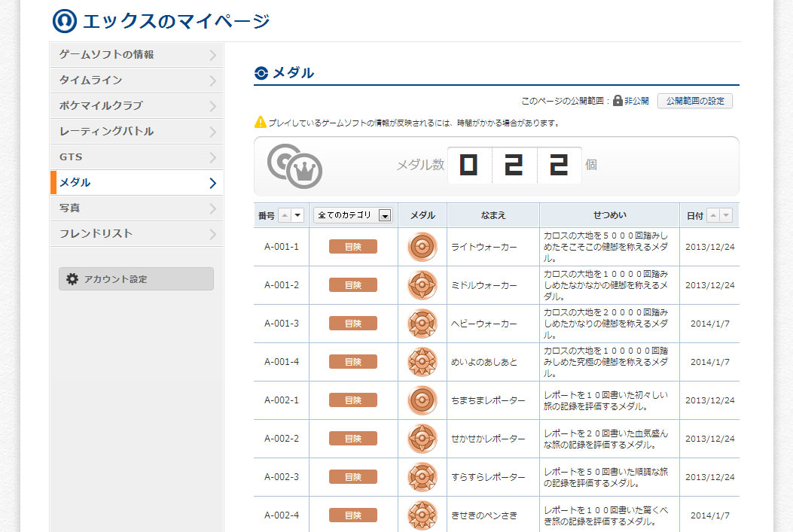Open ポケマイルクラブ in the sidebar

(136, 105)
